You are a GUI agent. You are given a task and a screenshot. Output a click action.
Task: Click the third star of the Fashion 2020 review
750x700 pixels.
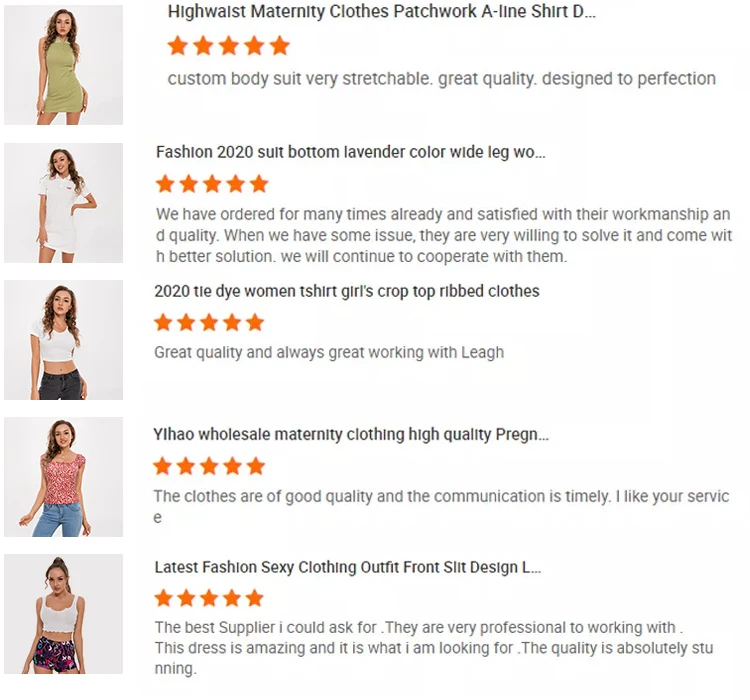pos(213,184)
